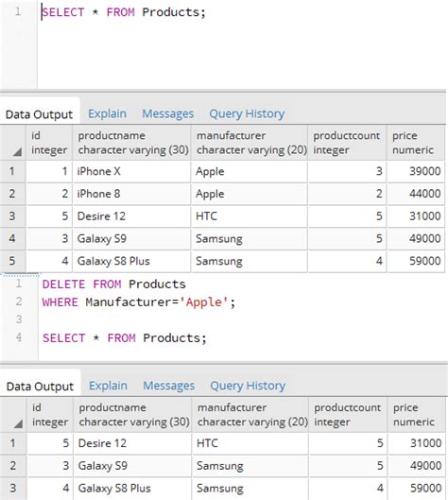Select the upper Data Output tab
Screen dimensions: 448x500
[x=39, y=114]
